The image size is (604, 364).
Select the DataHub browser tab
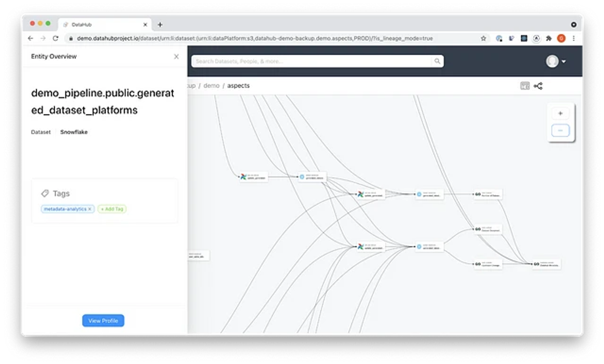[x=105, y=25]
